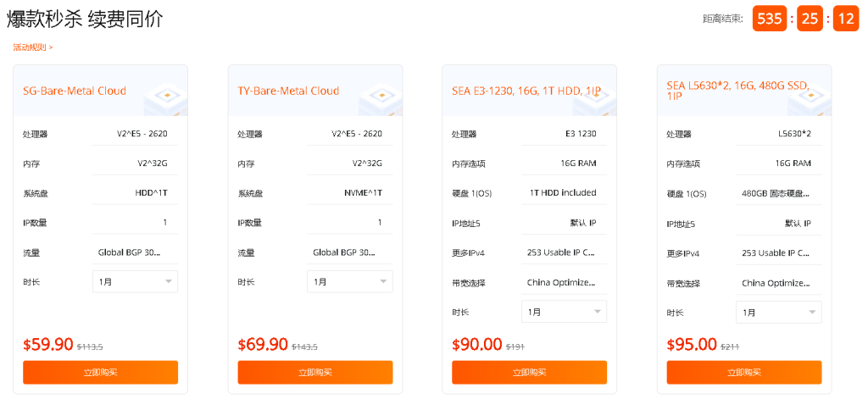Click the China Optimize bandwidth value on L5630*2 card
Viewport: 868px width, 399px height.
(776, 283)
